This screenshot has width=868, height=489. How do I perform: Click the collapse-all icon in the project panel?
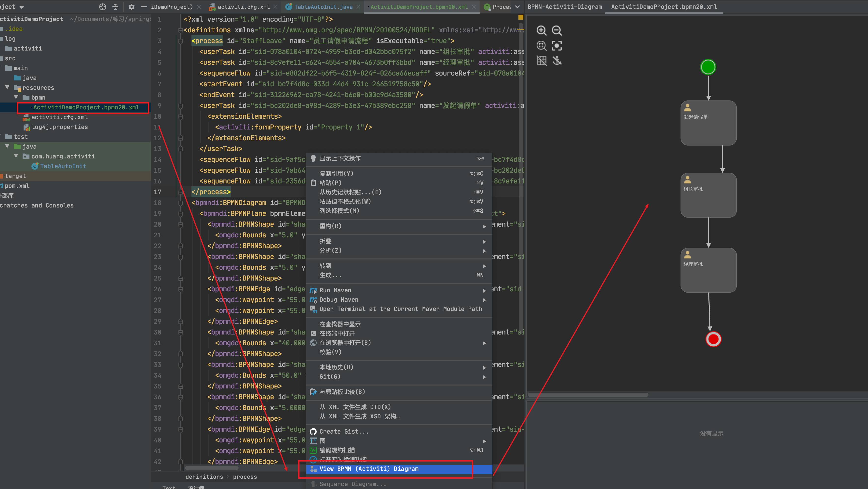click(x=116, y=7)
